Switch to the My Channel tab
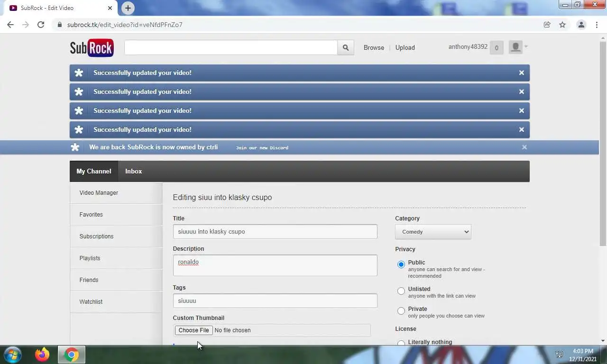 tap(94, 171)
